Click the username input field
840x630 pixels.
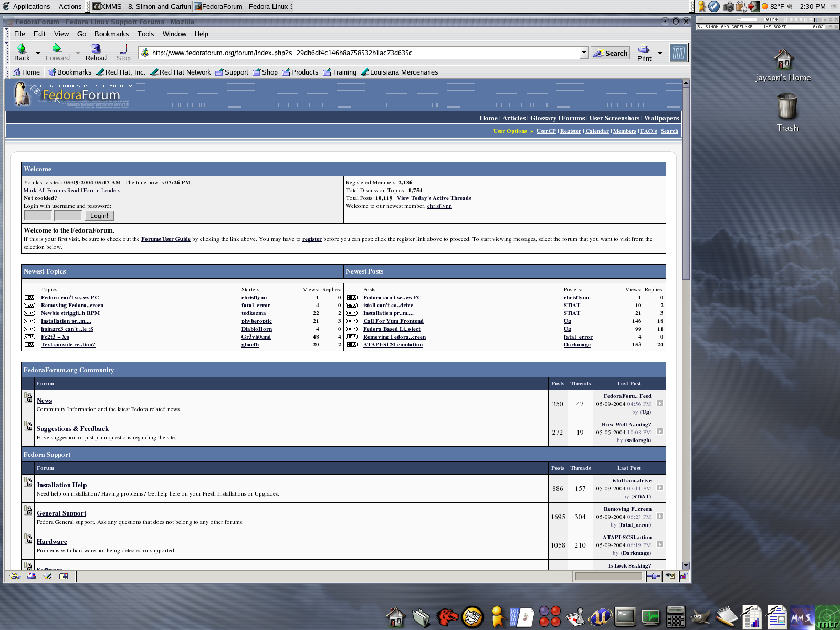(x=37, y=215)
